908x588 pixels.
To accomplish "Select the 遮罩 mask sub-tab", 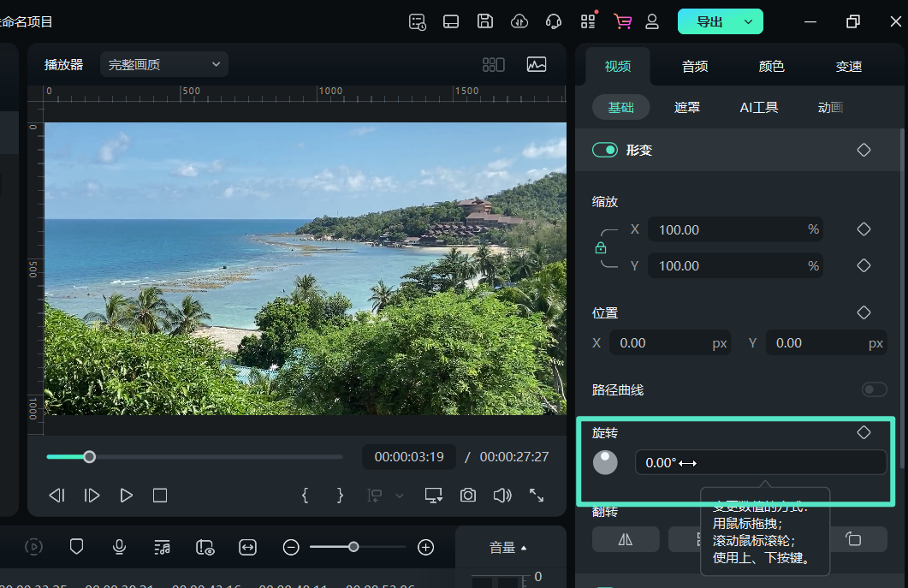I will (687, 107).
